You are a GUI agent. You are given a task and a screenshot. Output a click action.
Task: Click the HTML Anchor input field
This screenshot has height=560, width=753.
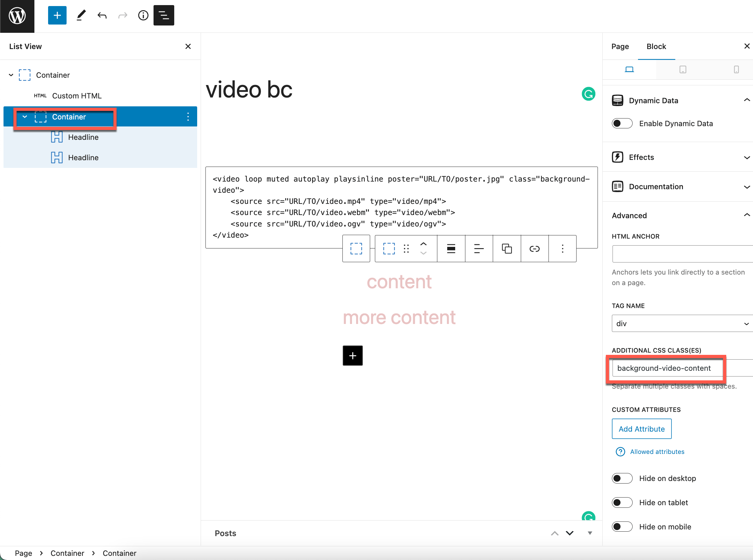click(x=683, y=254)
